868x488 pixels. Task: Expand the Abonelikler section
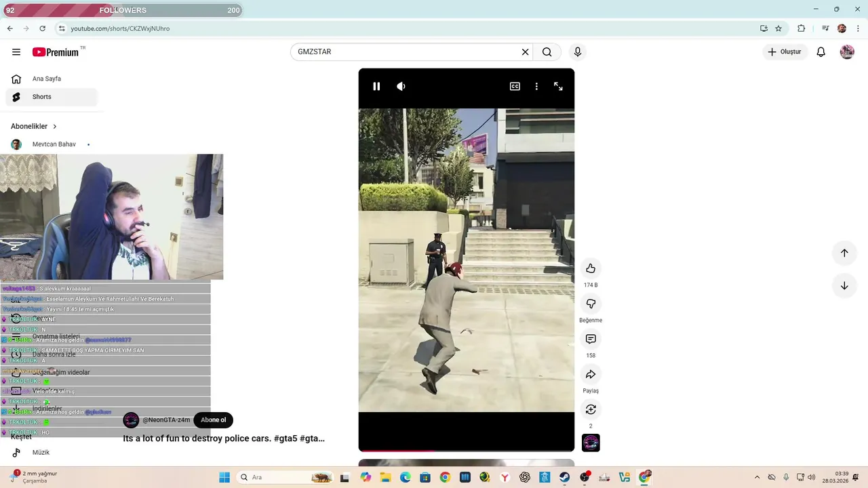tap(34, 126)
